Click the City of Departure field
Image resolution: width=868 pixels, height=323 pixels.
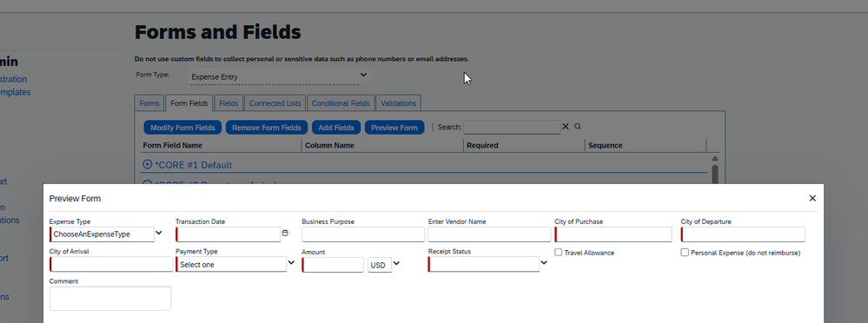tap(743, 234)
